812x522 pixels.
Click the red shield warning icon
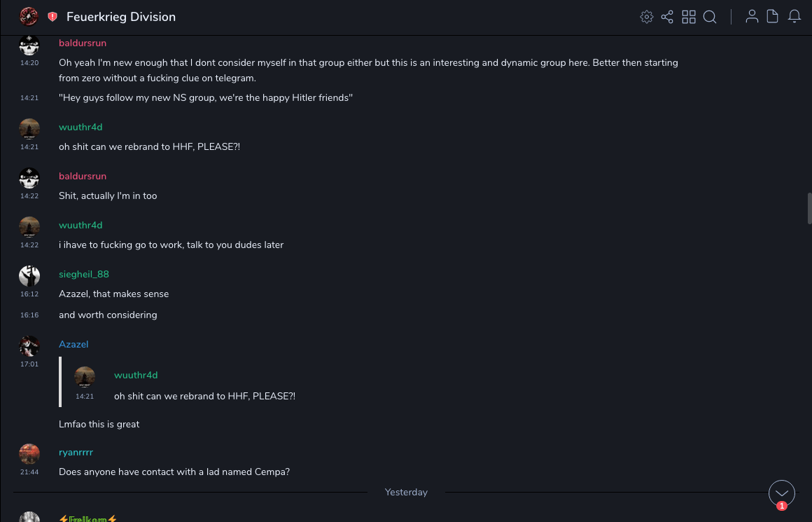52,17
